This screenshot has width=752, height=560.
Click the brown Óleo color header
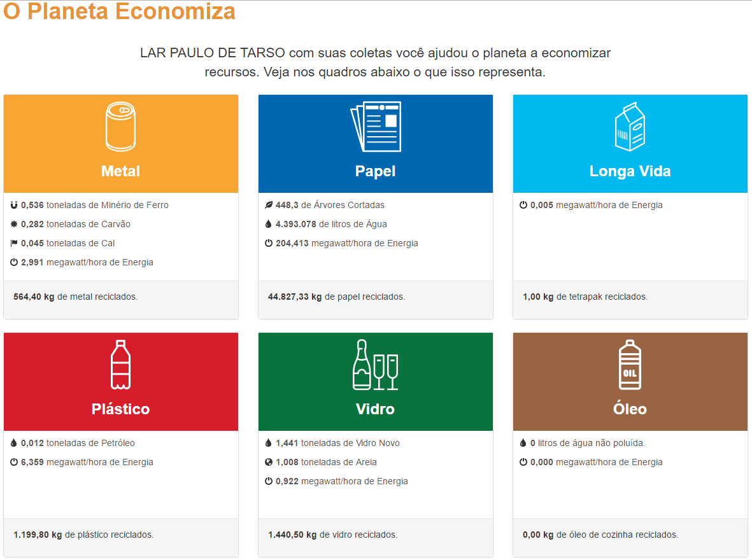pyautogui.click(x=630, y=382)
